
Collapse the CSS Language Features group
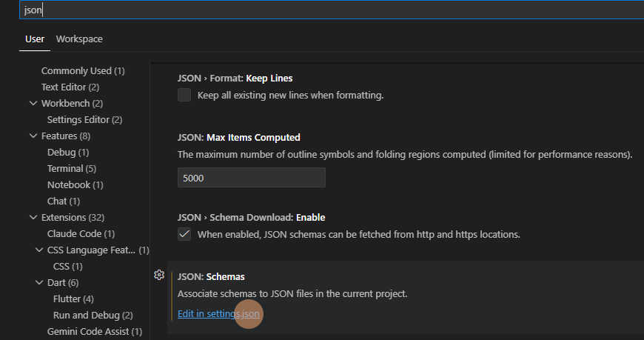click(x=39, y=250)
